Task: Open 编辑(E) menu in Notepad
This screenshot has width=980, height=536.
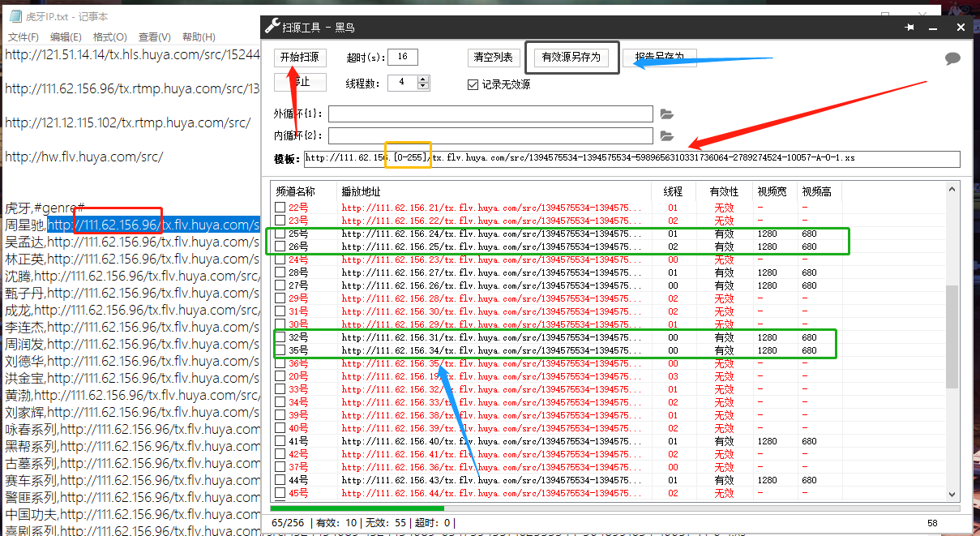Action: point(66,37)
